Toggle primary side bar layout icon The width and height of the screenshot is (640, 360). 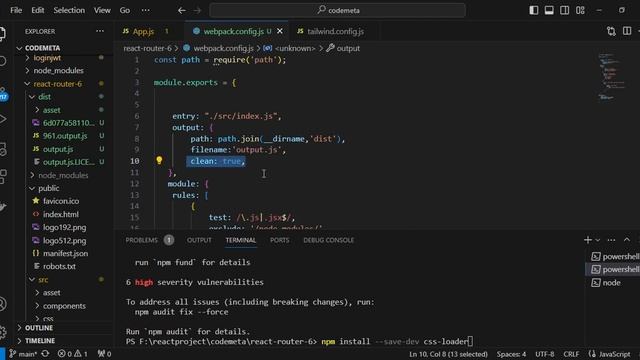coord(533,10)
